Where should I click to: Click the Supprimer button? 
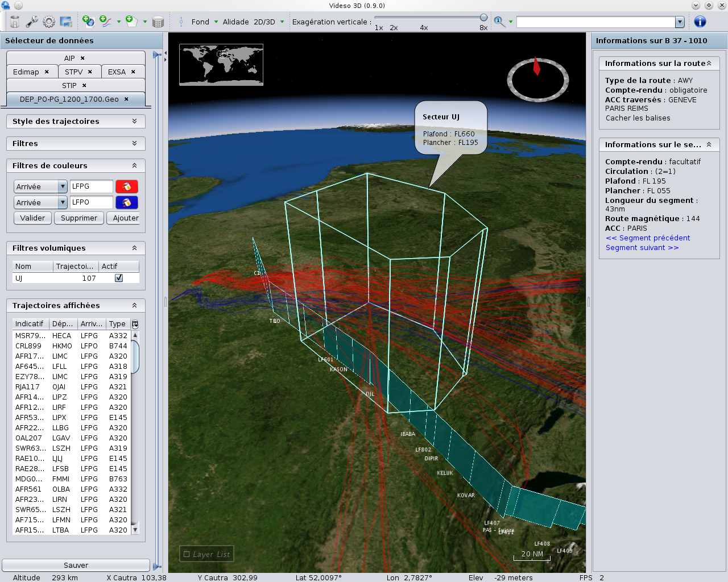[x=79, y=218]
